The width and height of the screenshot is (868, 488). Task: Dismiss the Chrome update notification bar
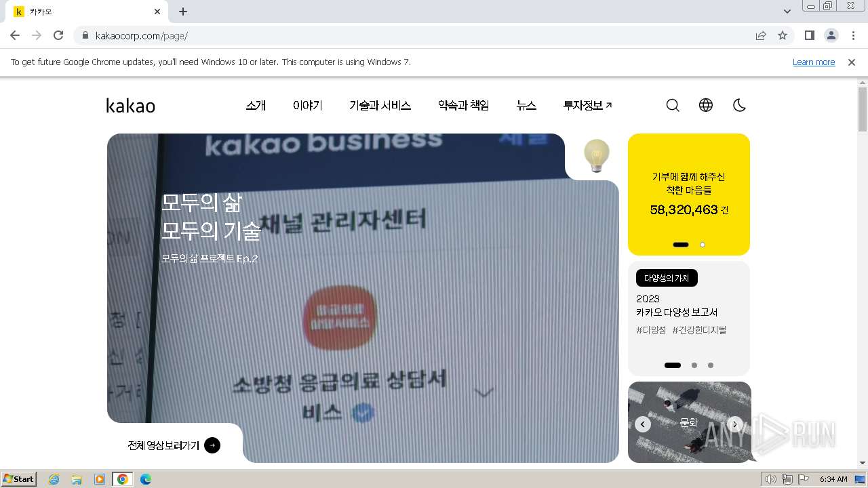[852, 62]
